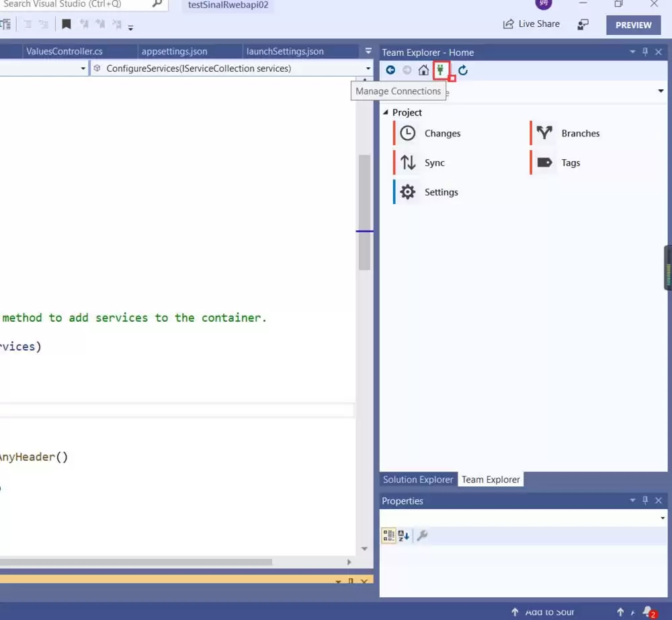Viewport: 672px width, 620px height.
Task: Collapse the Project section
Action: click(385, 112)
